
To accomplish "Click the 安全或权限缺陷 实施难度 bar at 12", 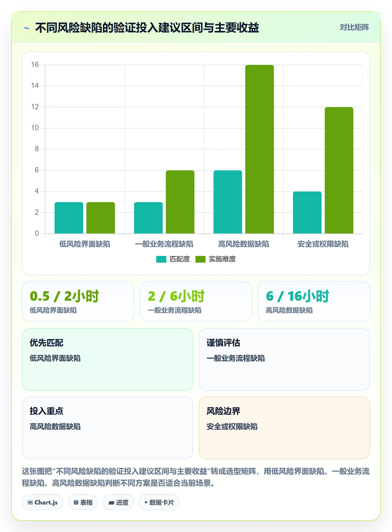I will tap(339, 170).
